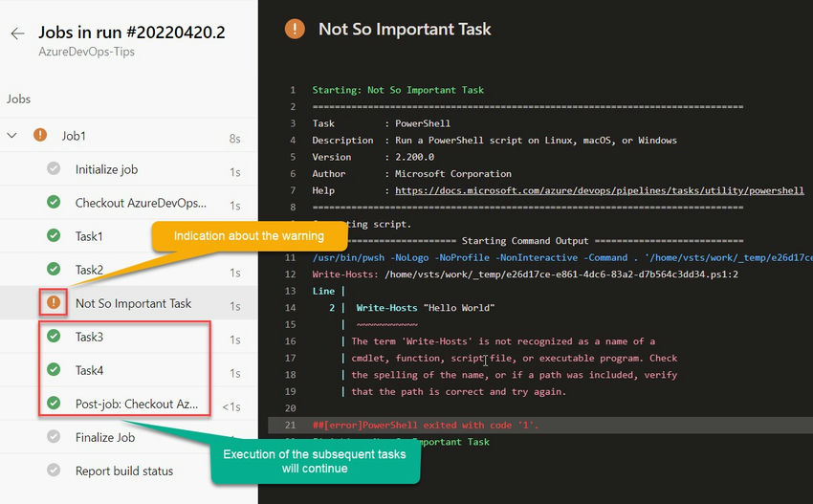The image size is (813, 504).
Task: Open the PowerShell docs.microsoft.com help link
Action: (x=600, y=190)
